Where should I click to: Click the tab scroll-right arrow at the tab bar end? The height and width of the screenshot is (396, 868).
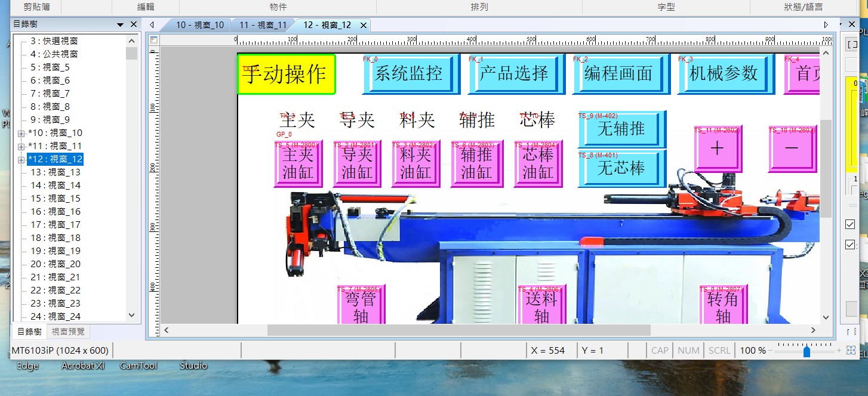click(826, 25)
